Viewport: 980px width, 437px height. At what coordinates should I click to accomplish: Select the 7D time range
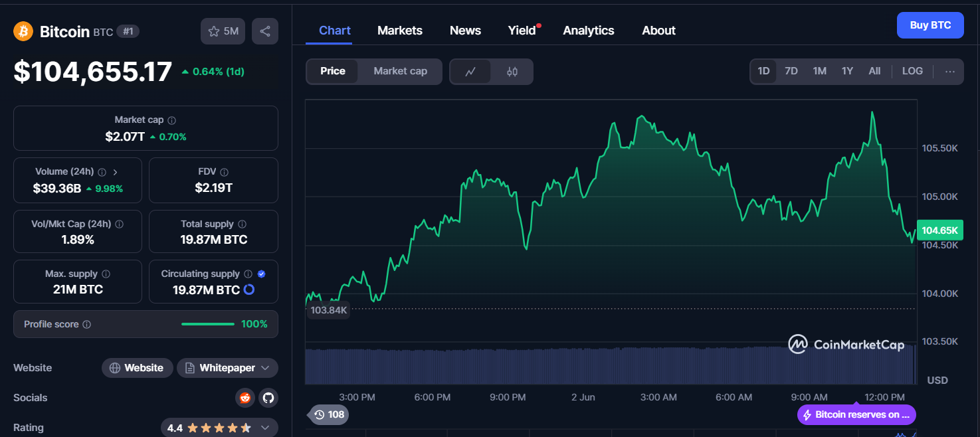pos(791,71)
